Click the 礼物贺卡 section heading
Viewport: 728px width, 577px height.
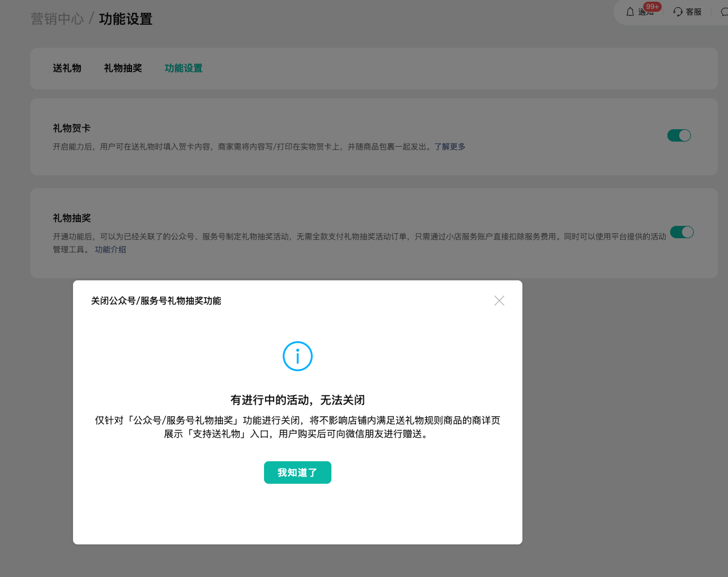coord(72,128)
